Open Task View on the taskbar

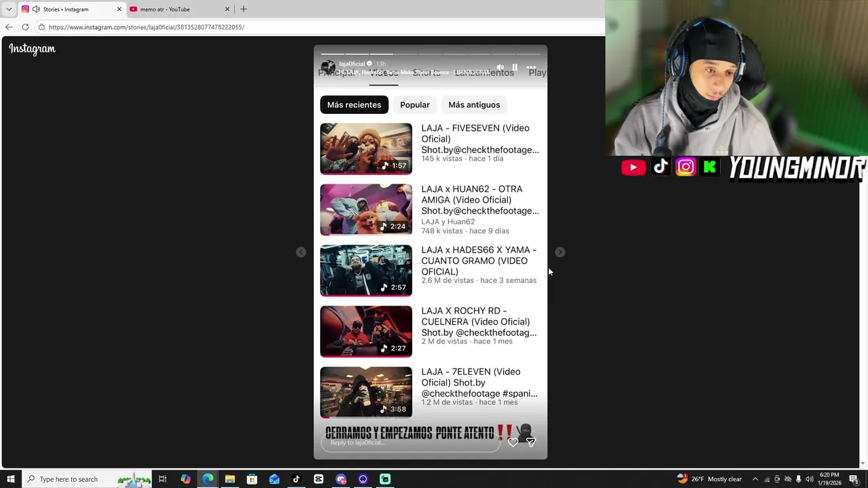tap(163, 479)
